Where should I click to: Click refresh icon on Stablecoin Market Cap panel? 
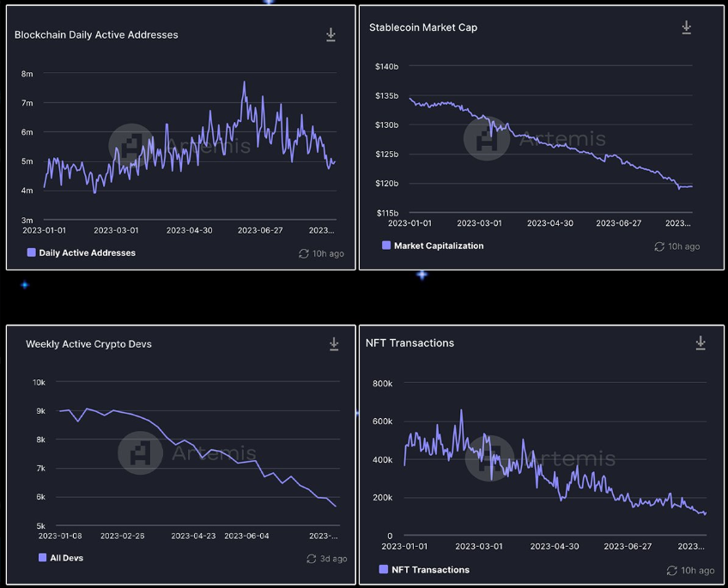click(659, 246)
